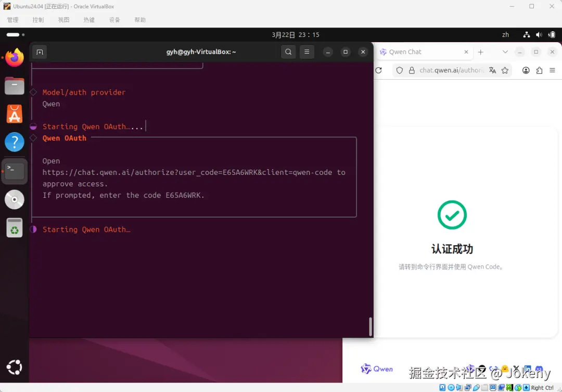The height and width of the screenshot is (392, 562).
Task: Click the Qwen logo in page footer
Action: tap(377, 369)
